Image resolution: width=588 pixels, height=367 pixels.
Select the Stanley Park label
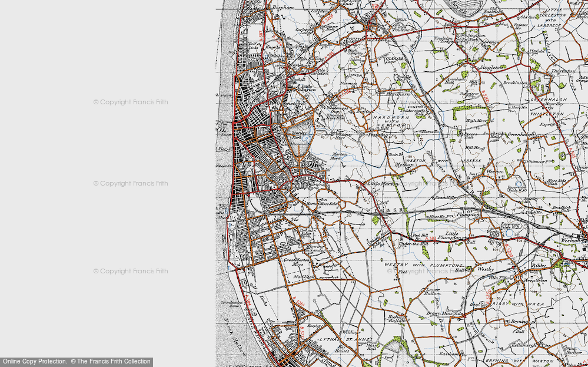[x=298, y=135]
